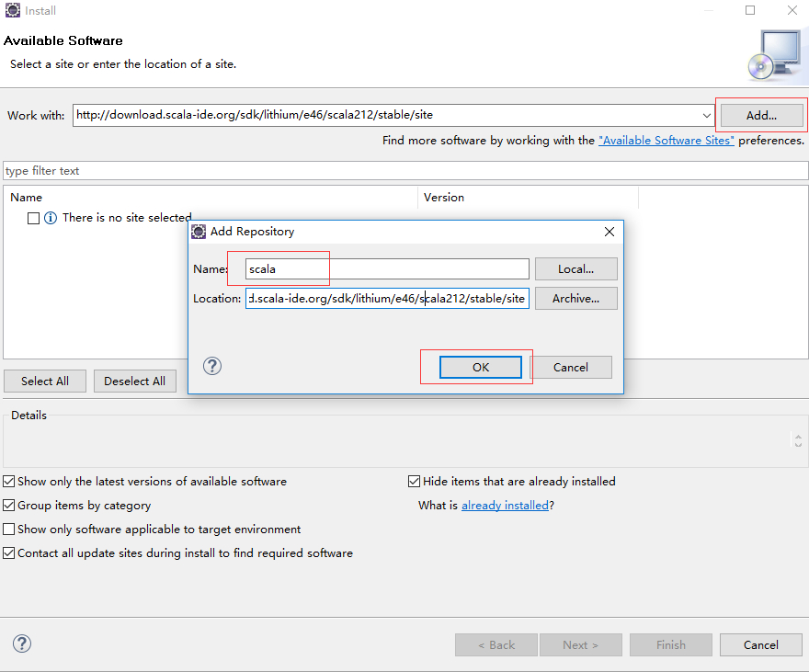
Task: Toggle Hide items that are already installed
Action: coord(414,482)
